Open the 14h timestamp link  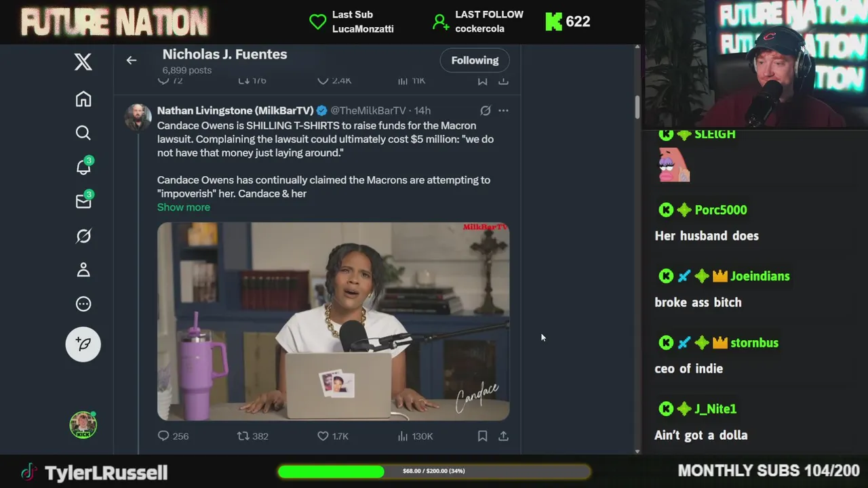point(422,110)
